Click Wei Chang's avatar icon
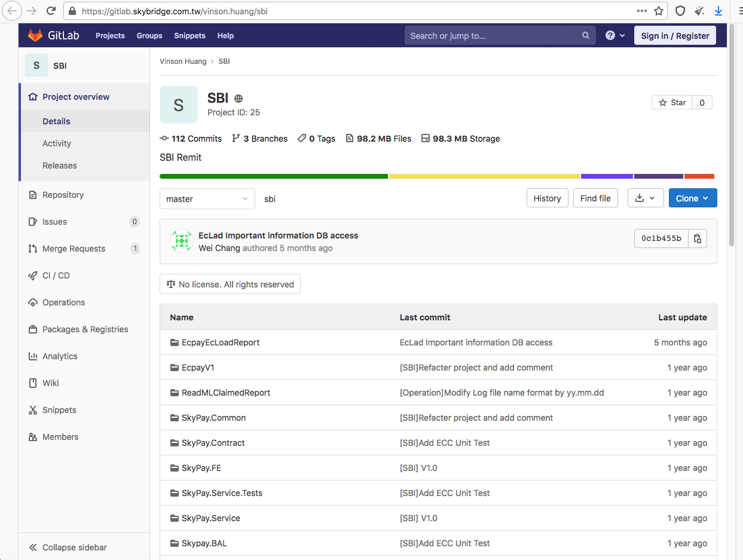The image size is (743, 560). (181, 241)
